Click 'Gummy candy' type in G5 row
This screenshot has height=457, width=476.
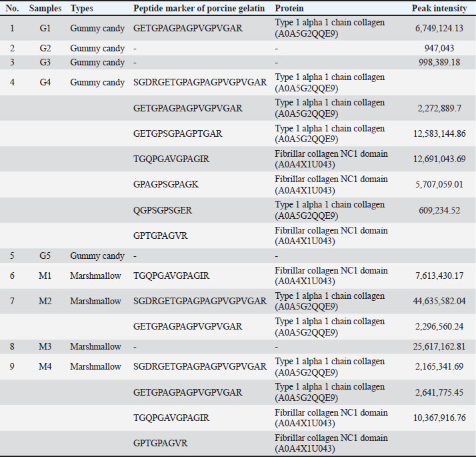coord(97,256)
